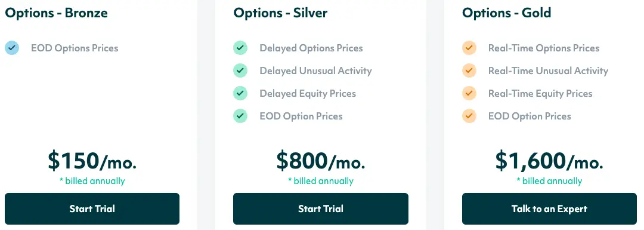Click the Real-Time Unusual Activity feature text
644x230 pixels.
pyautogui.click(x=549, y=70)
